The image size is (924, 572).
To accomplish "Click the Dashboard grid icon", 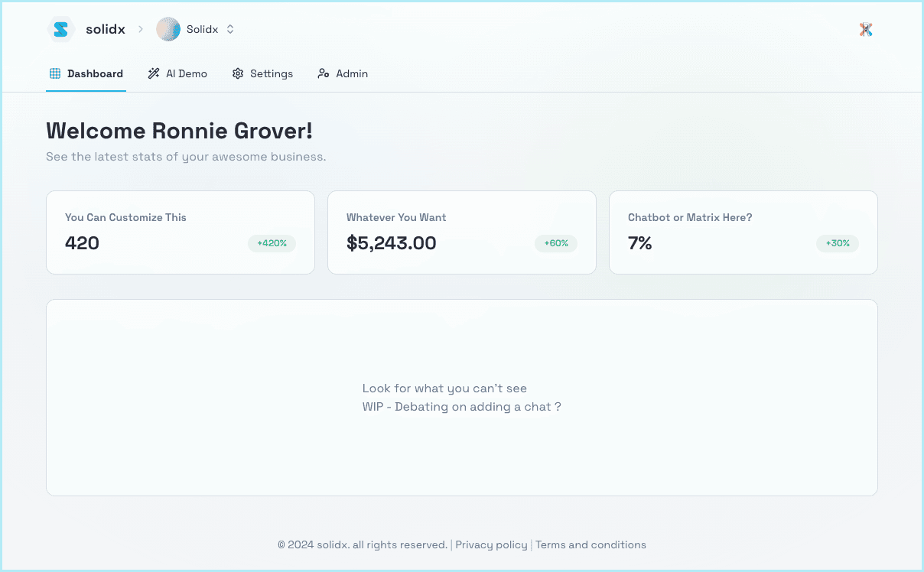I will coord(55,74).
